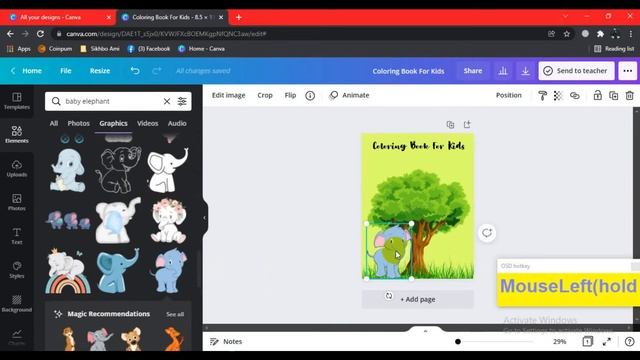Open the Photos sidebar panel
Image resolution: width=640 pixels, height=360 pixels.
point(17,202)
